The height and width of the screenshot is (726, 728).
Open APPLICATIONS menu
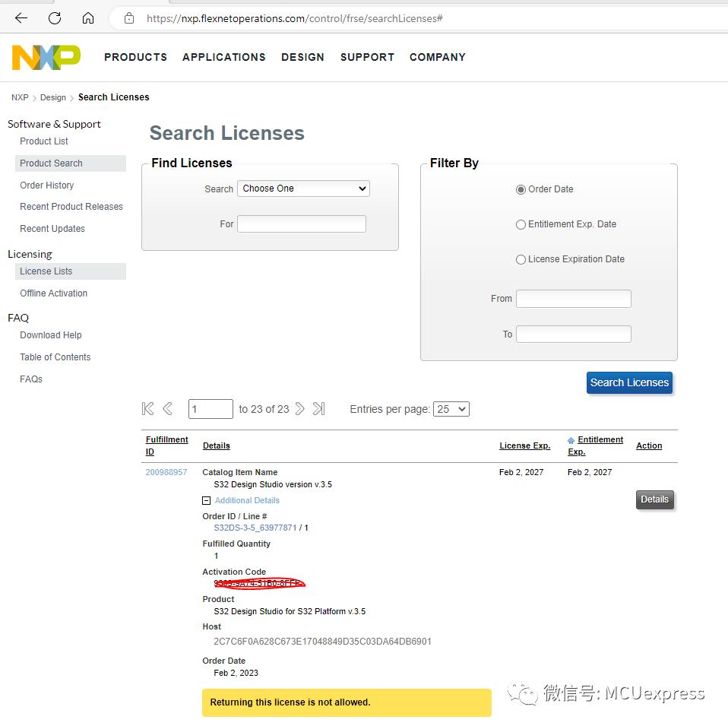[x=223, y=57]
